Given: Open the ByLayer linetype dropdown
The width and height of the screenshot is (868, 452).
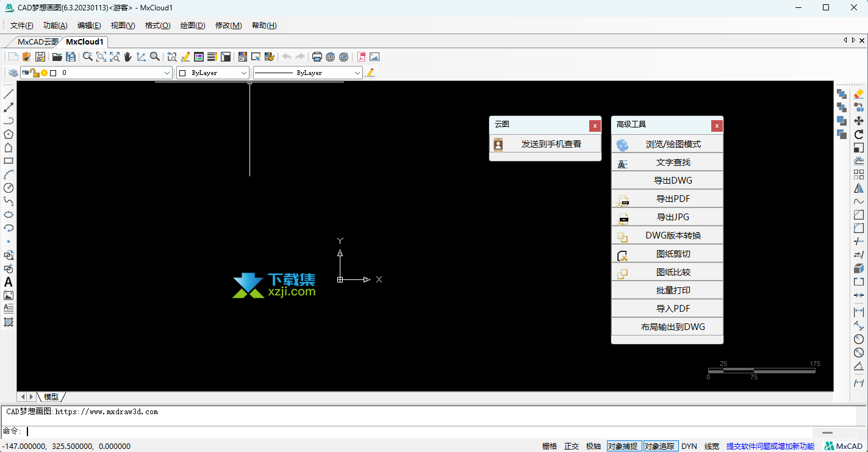Looking at the screenshot, I should click(308, 73).
